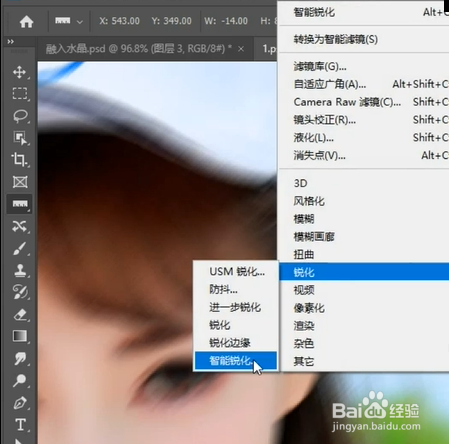
Task: Select the Ruler tool in toolbar
Action: tap(20, 204)
